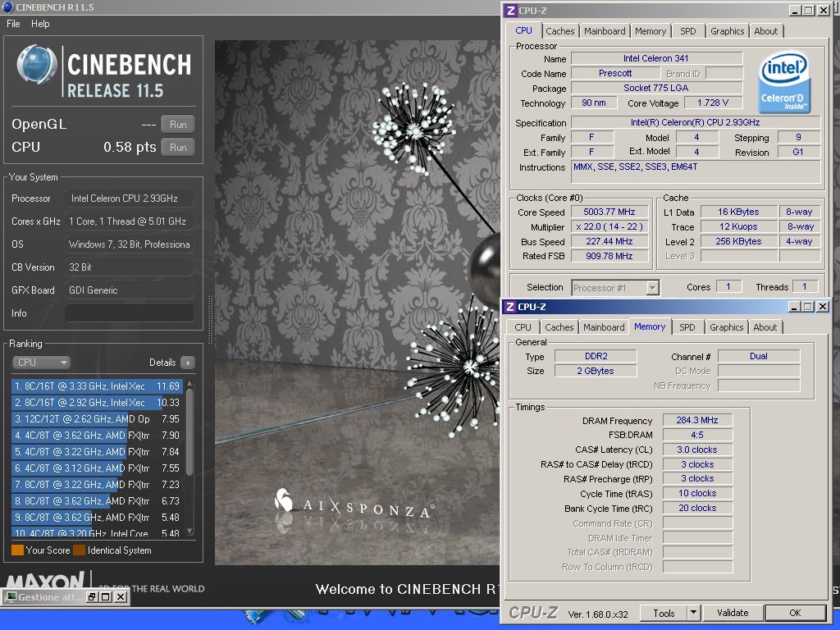Click the Cinebench globe logo icon

click(x=36, y=65)
